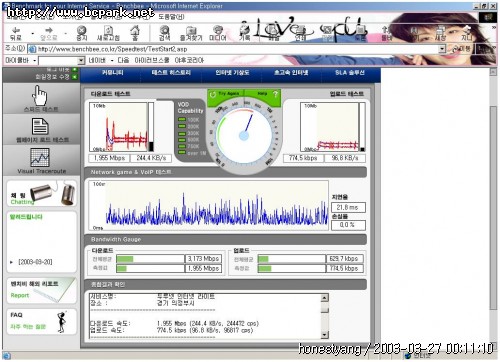Click the "100K" VOD capability entry
The image size is (500, 362).
pyautogui.click(x=189, y=120)
